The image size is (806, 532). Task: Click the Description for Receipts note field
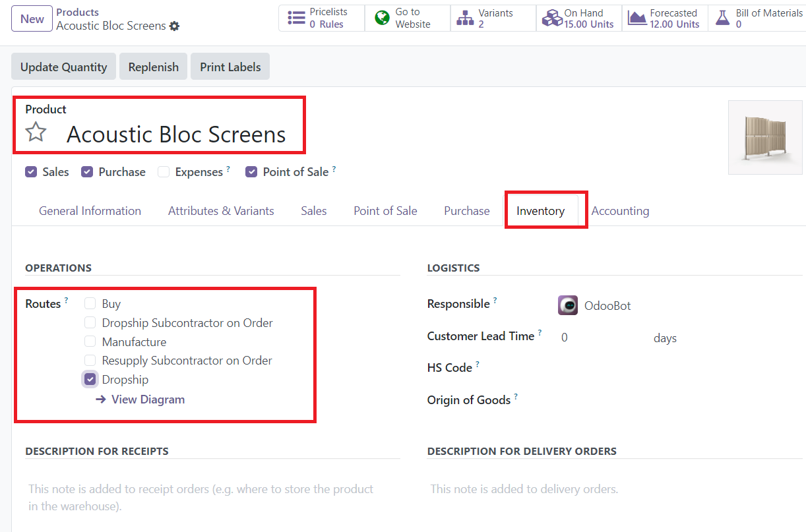[212, 498]
